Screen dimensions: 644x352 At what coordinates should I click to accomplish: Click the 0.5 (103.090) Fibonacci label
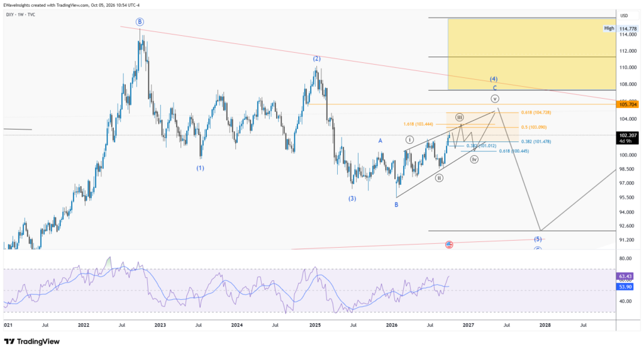point(534,127)
